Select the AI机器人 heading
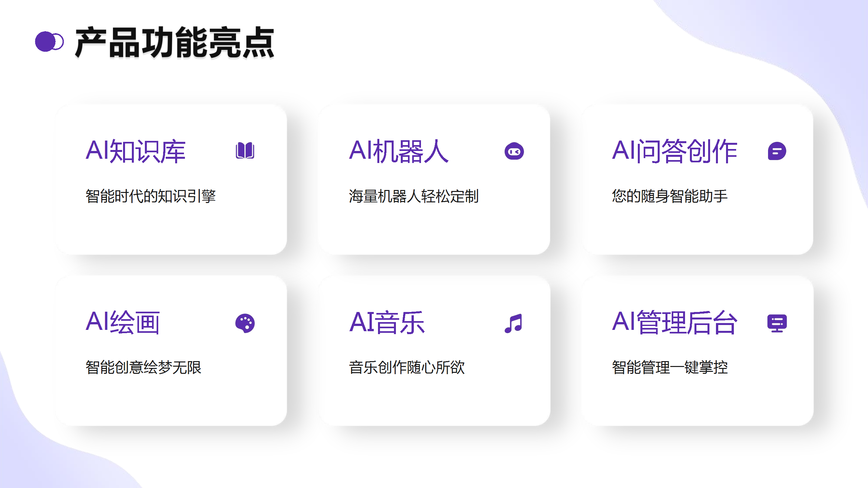 399,151
